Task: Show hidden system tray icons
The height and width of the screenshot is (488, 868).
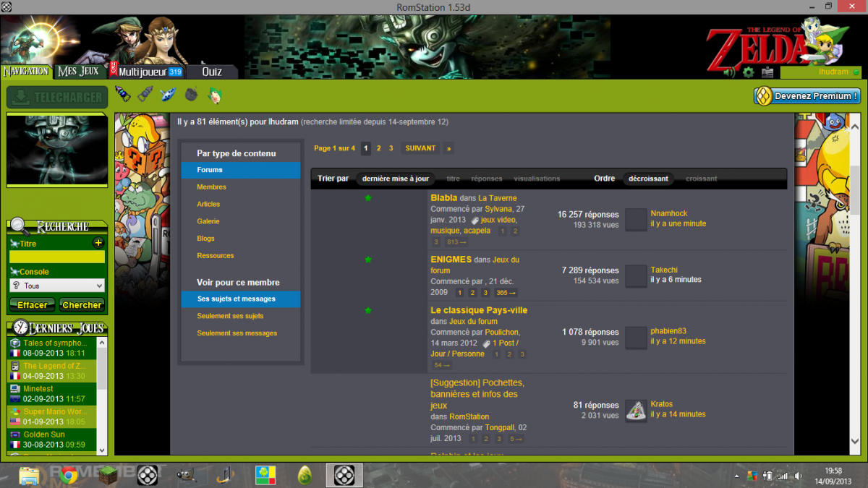Action: (737, 476)
